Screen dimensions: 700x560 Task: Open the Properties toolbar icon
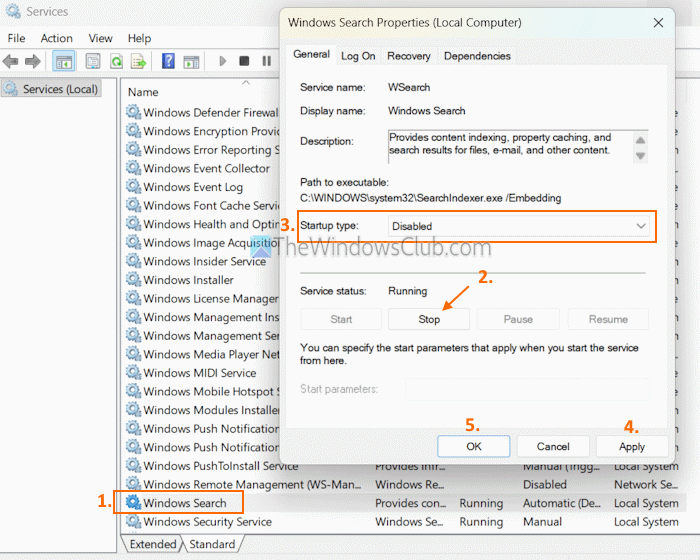pyautogui.click(x=93, y=61)
